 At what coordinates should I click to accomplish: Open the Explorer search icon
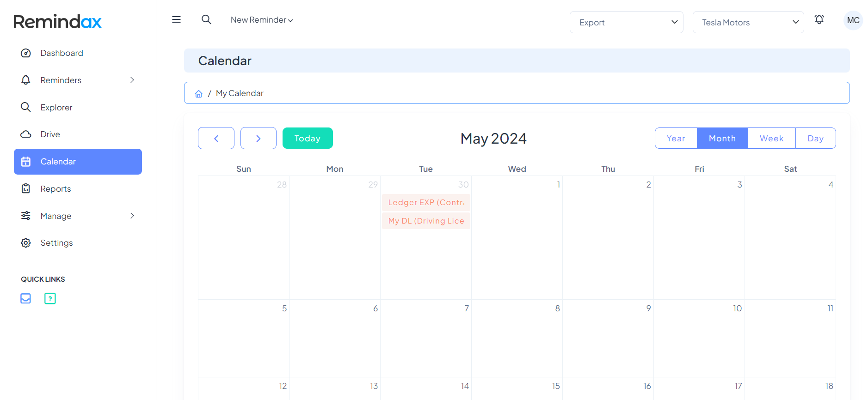[26, 107]
